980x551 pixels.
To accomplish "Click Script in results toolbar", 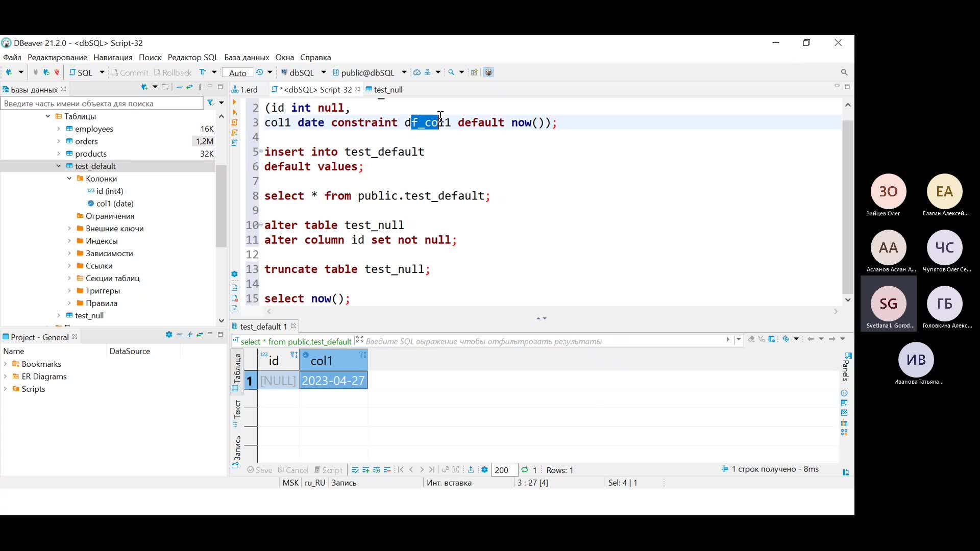I will pyautogui.click(x=328, y=470).
